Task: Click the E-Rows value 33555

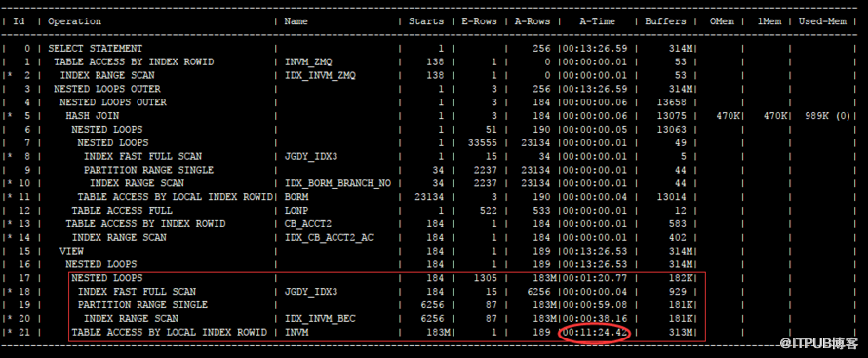Action: point(482,142)
